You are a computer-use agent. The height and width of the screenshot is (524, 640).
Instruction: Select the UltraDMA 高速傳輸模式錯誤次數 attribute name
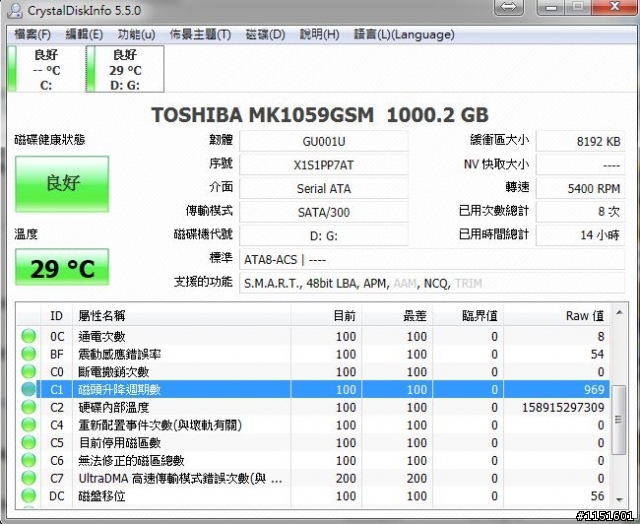click(x=180, y=478)
